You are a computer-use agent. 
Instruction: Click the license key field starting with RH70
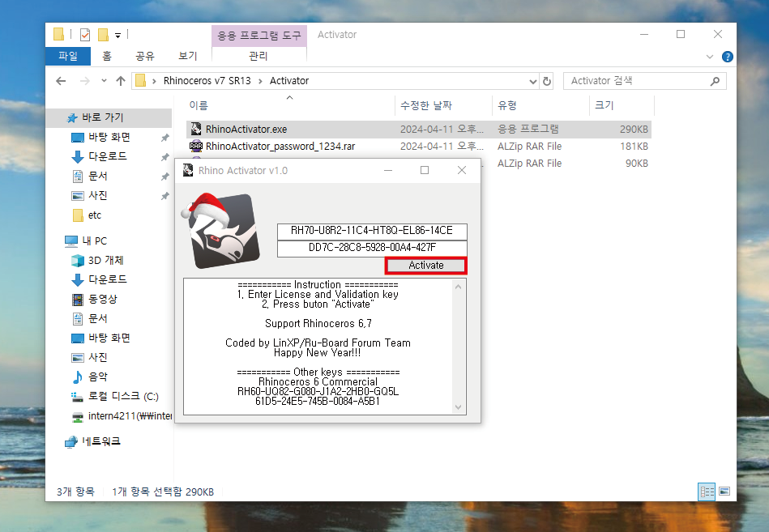(372, 231)
